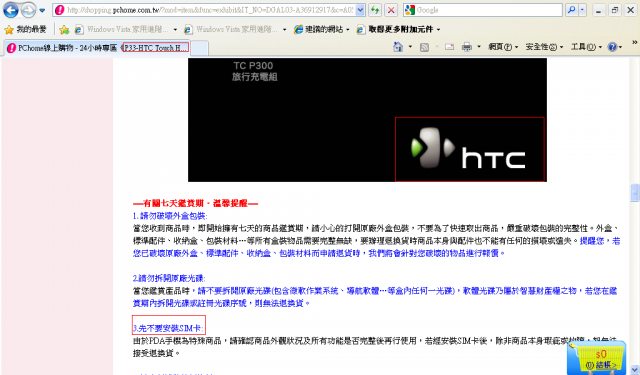
Task: Click the Print printer icon
Action: (x=467, y=47)
